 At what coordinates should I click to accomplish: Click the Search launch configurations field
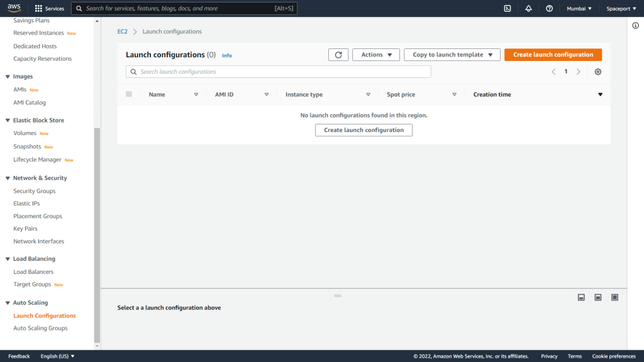(279, 72)
